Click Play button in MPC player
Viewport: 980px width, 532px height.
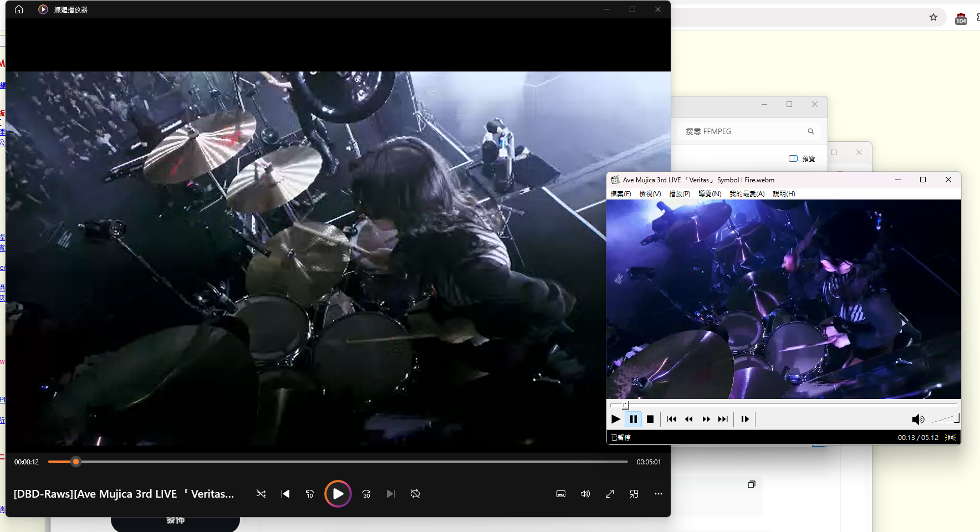coord(616,419)
